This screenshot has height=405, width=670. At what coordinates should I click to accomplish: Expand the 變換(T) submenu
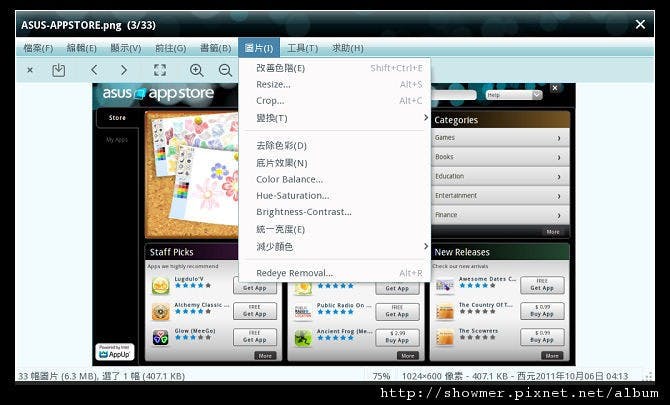(x=335, y=118)
